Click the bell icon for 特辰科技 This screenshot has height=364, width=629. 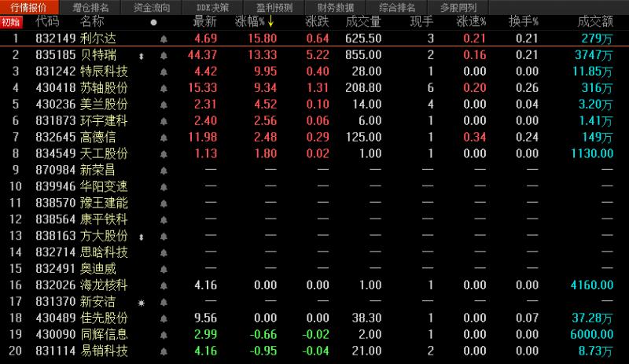[x=164, y=72]
